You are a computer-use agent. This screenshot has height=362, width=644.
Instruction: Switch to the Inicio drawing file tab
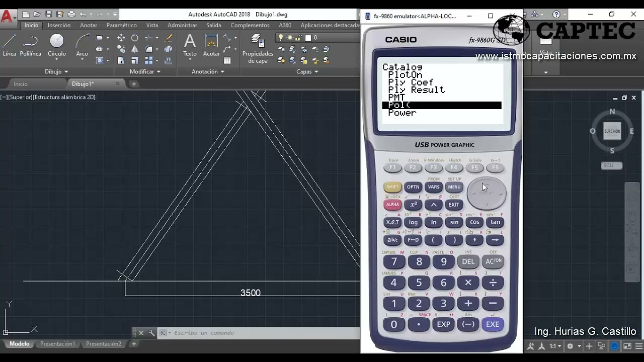[21, 84]
